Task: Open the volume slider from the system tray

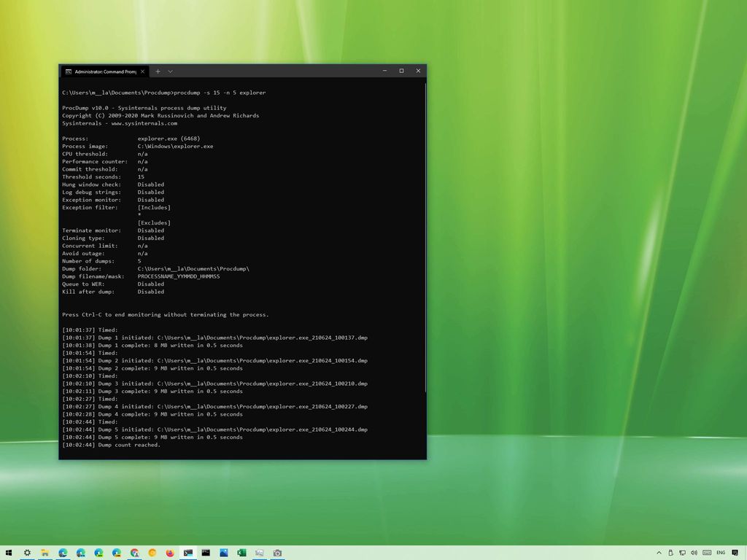Action: click(x=694, y=553)
